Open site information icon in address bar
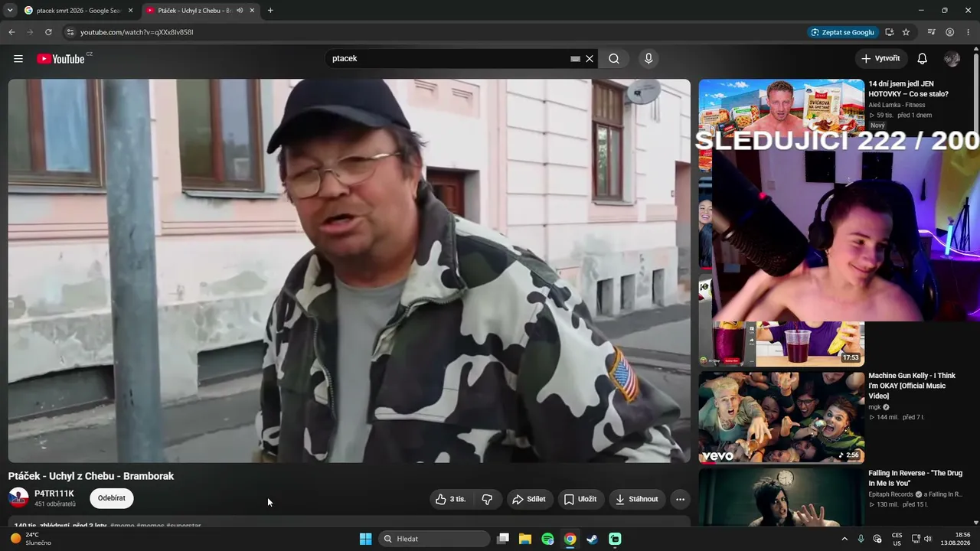Viewport: 980px width, 551px height. [x=70, y=32]
